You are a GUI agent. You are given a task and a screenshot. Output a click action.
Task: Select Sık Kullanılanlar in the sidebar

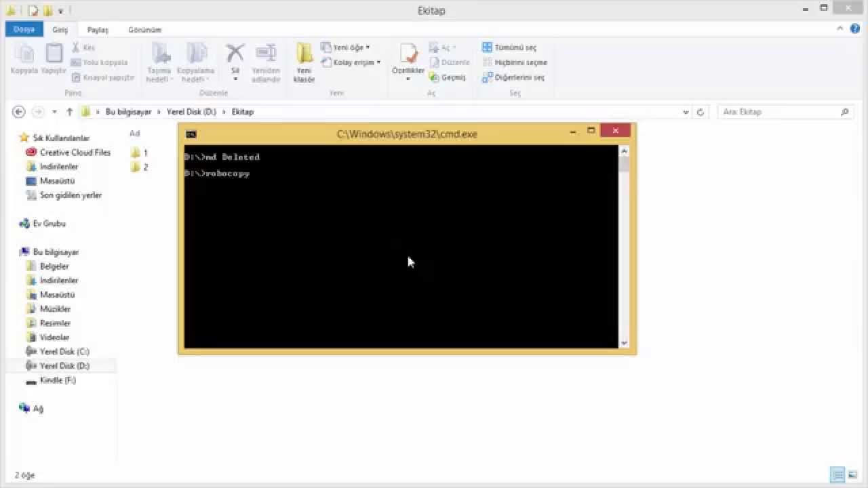click(x=54, y=138)
